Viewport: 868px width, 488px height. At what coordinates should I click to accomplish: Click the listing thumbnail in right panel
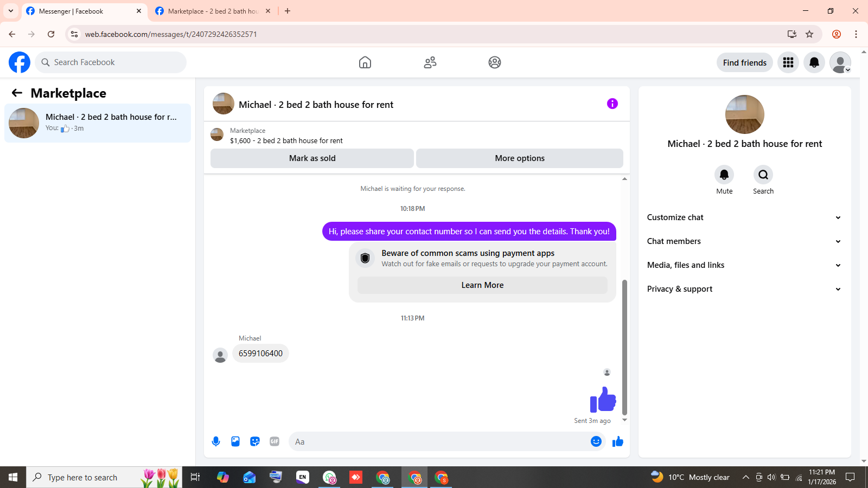pyautogui.click(x=745, y=114)
